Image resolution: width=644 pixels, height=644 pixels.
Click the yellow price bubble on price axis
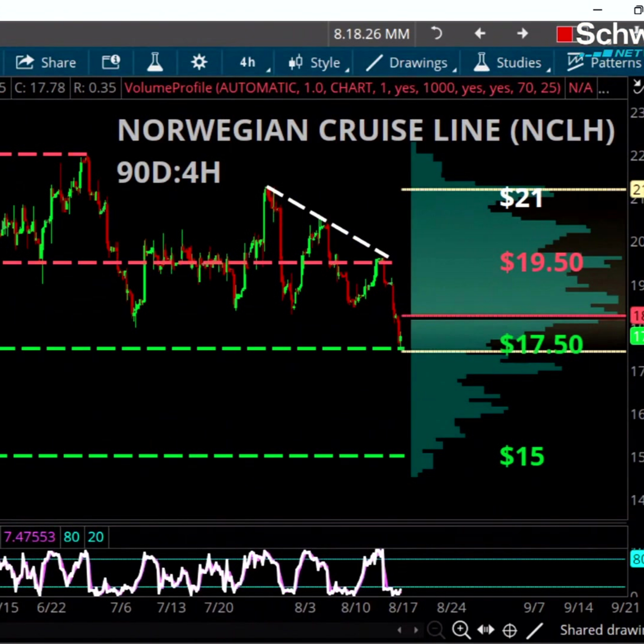coord(637,190)
